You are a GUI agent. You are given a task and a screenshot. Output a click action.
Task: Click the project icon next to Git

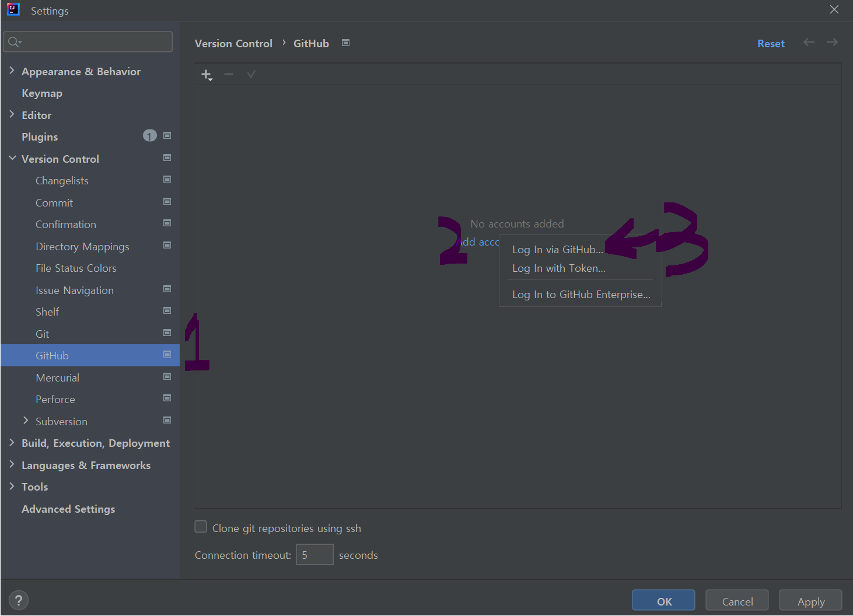pos(167,332)
